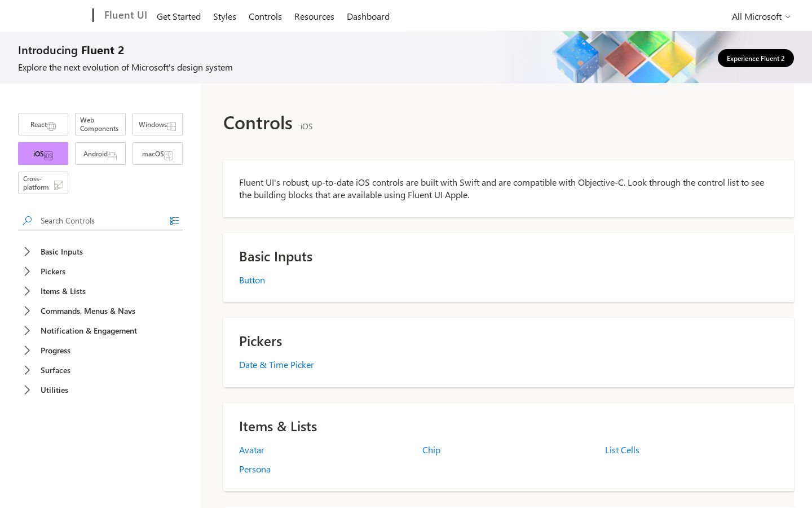Open Notification & Engagement tree item
Screen dimensions: 812x508
coord(89,331)
